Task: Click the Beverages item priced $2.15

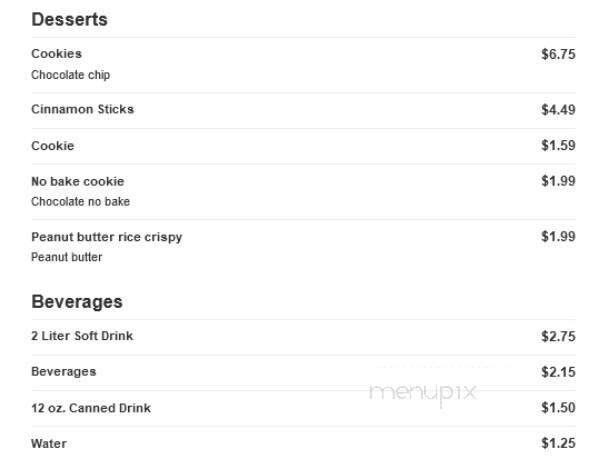Action: (64, 372)
